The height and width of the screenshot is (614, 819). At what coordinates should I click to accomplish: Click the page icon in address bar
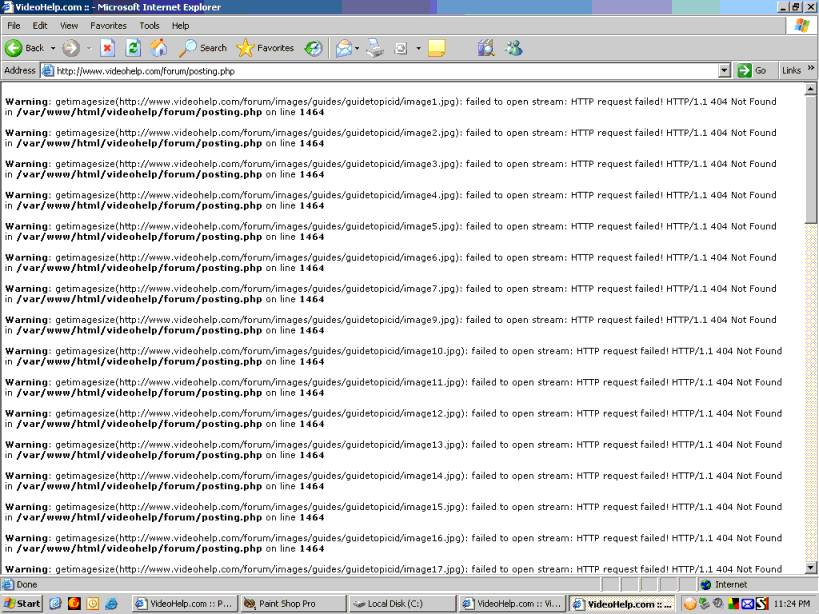click(x=48, y=70)
